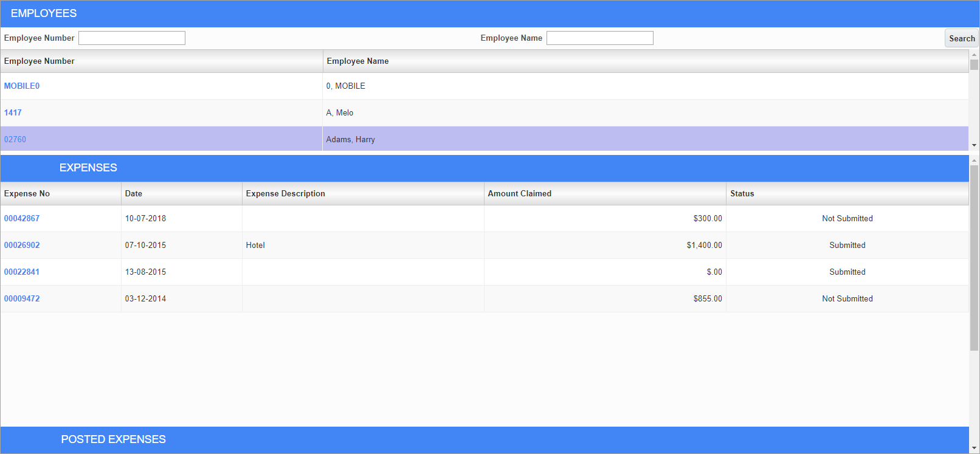
Task: Sort expenses by Date column header
Action: (182, 194)
